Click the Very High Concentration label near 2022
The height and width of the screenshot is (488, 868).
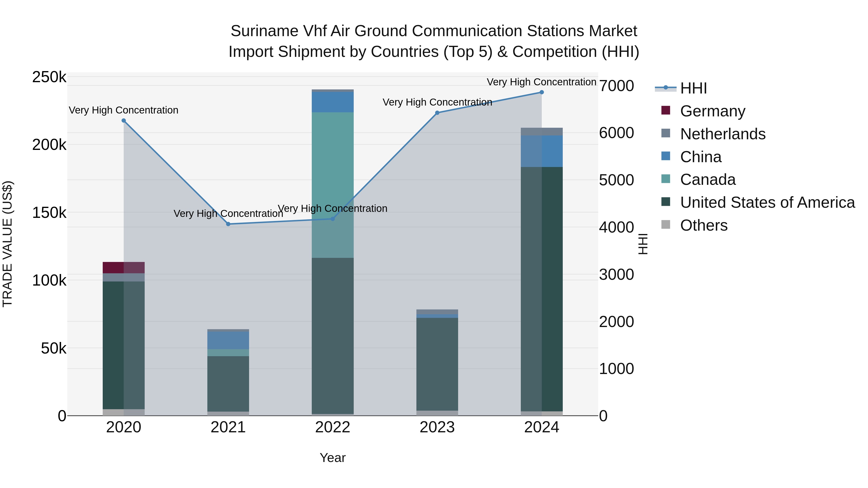coord(332,208)
